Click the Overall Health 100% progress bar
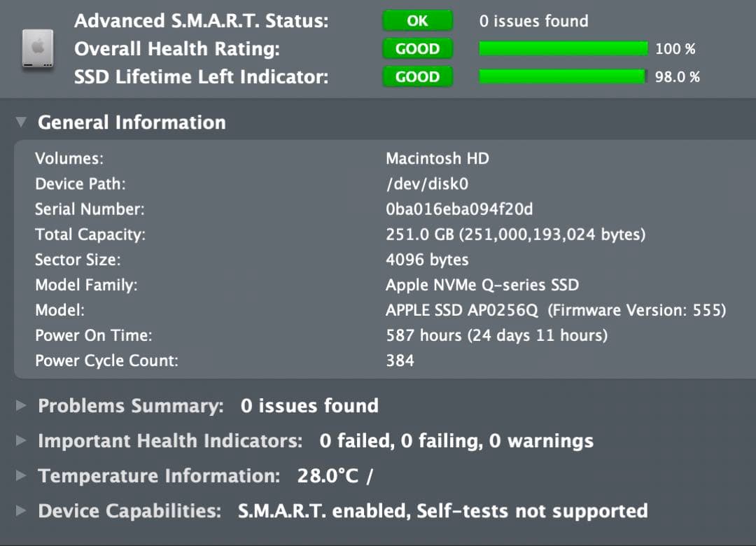This screenshot has width=756, height=546. click(563, 49)
